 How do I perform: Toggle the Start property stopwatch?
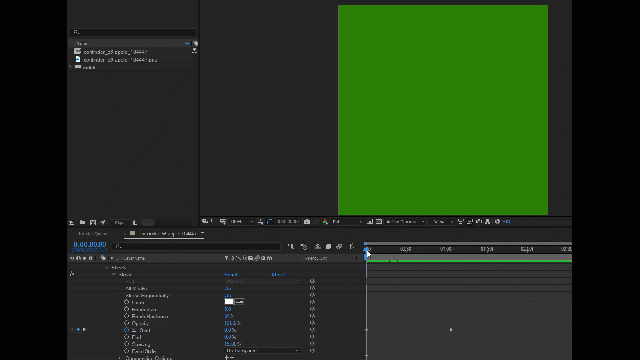point(127,330)
